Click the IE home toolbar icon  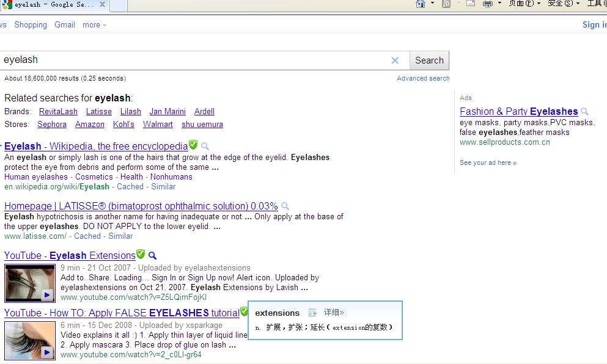(421, 4)
